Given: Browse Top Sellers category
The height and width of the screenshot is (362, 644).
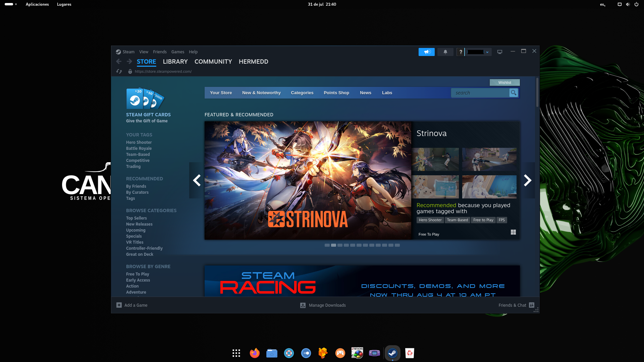Looking at the screenshot, I should pyautogui.click(x=136, y=218).
